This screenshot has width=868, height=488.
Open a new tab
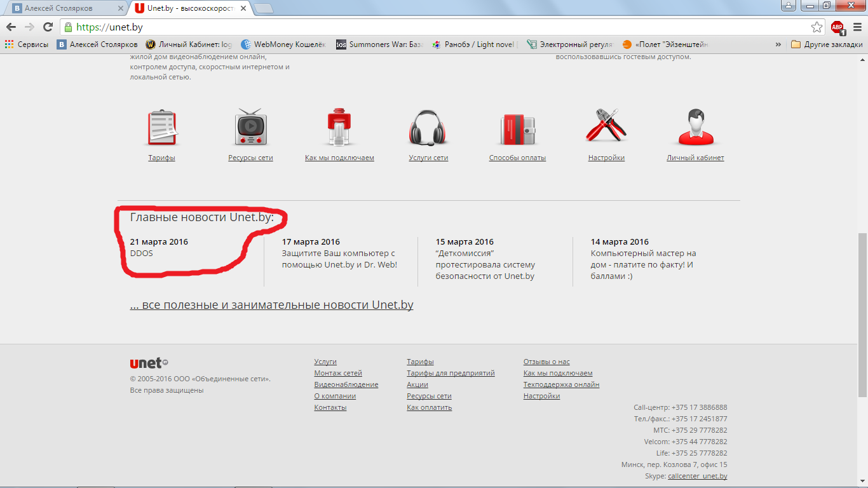264,9
